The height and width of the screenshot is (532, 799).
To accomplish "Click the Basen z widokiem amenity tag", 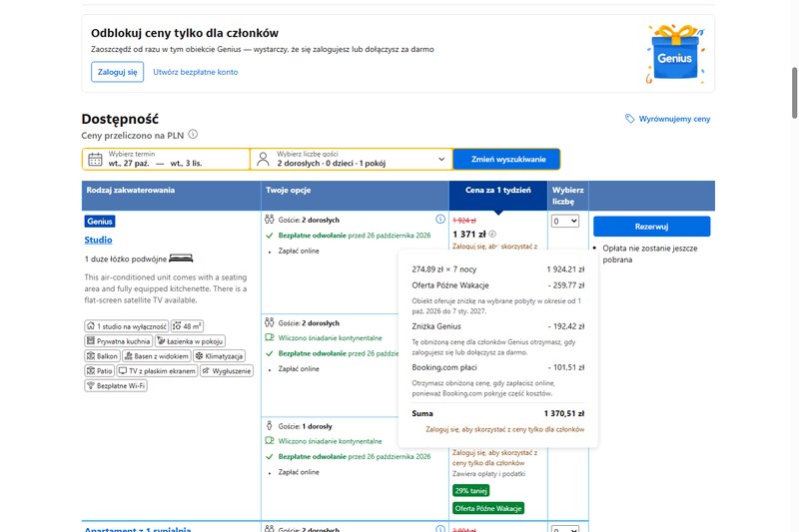I will pyautogui.click(x=157, y=356).
